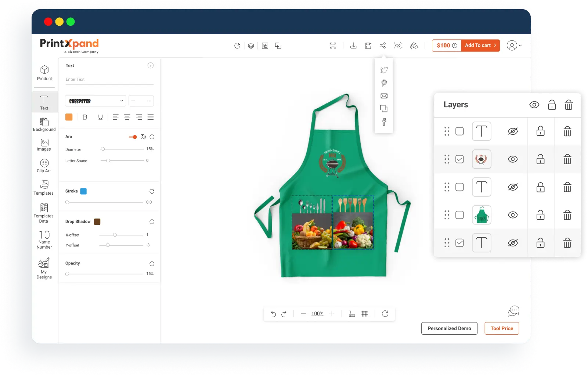Open the CREEPSTER font dropdown
588x375 pixels.
(95, 101)
